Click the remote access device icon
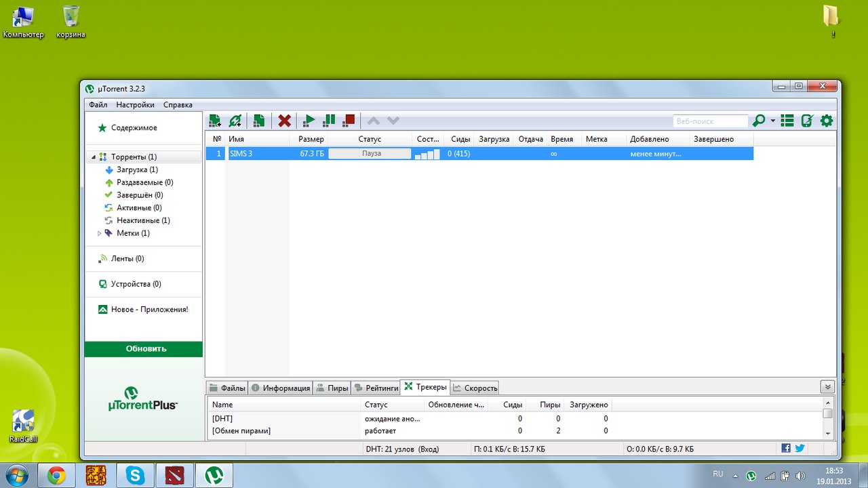The height and width of the screenshot is (488, 868). 807,121
